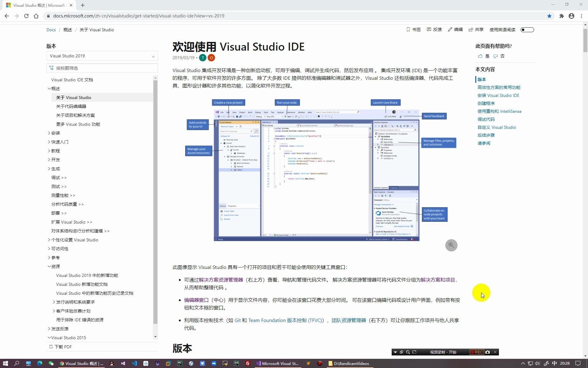Select 关于代码编辑器 in the navigation tree

pyautogui.click(x=71, y=106)
